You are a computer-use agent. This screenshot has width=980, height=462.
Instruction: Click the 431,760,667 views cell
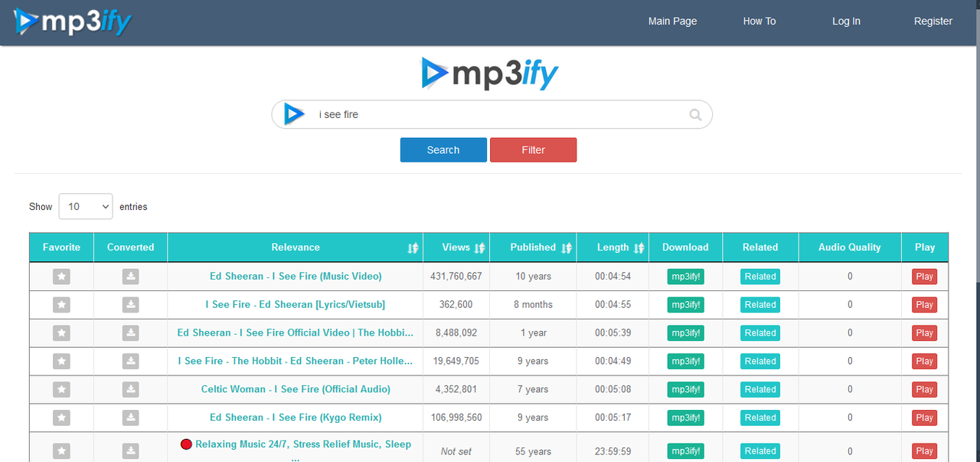(x=456, y=277)
